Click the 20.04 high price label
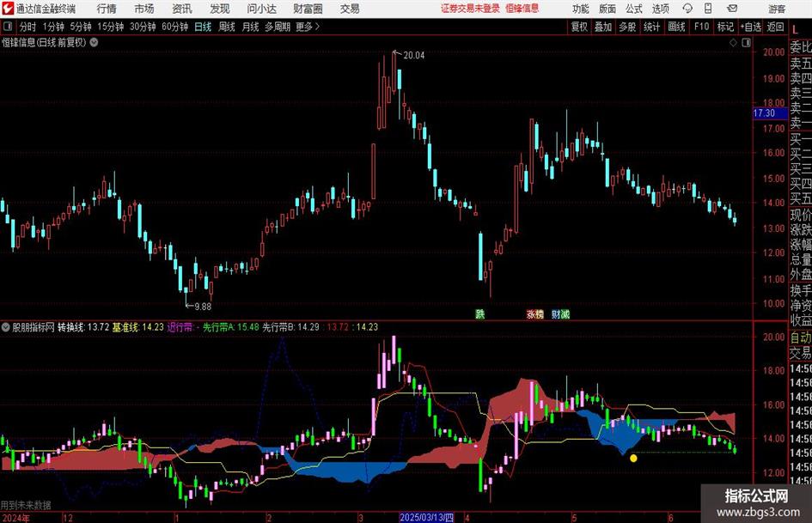 (414, 56)
